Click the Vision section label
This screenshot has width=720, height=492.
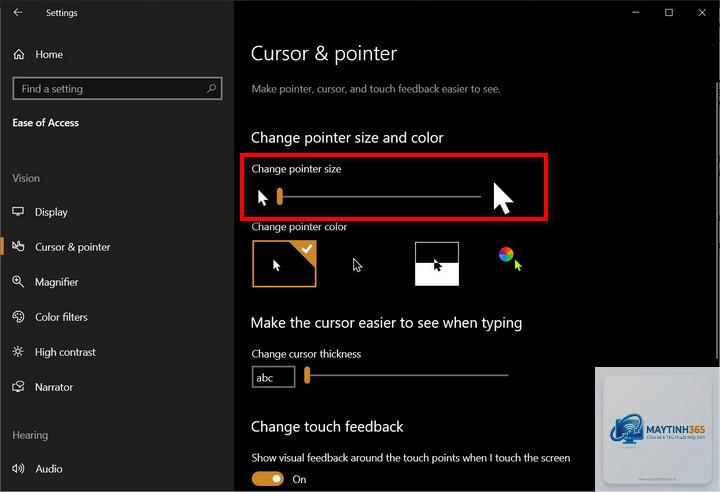coord(26,178)
